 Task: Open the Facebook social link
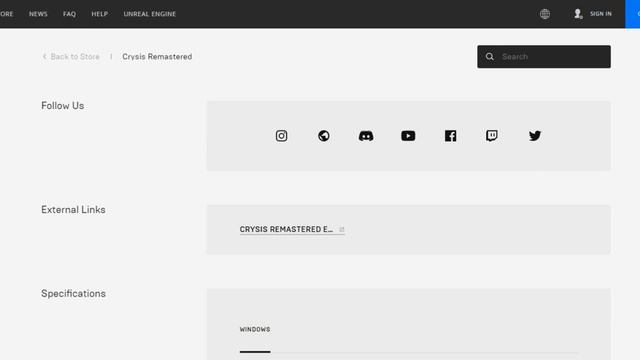(450, 136)
